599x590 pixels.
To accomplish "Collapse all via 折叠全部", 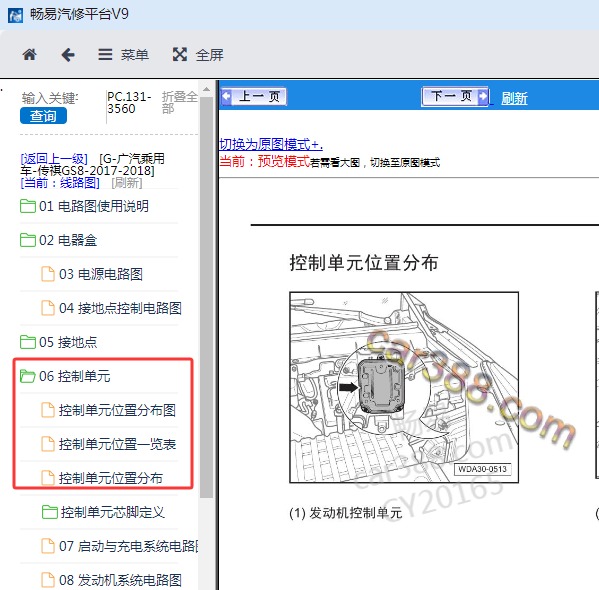I will pos(179,102).
